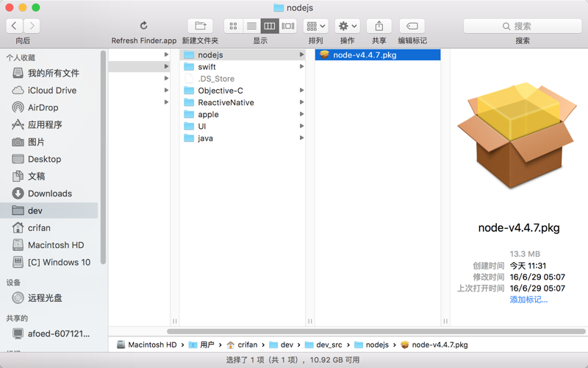The width and height of the screenshot is (588, 368).
Task: Click the package preview box image
Action: point(517,135)
